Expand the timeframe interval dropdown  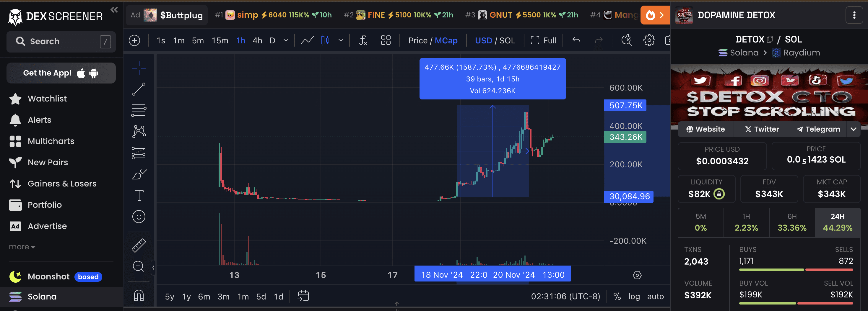click(286, 41)
